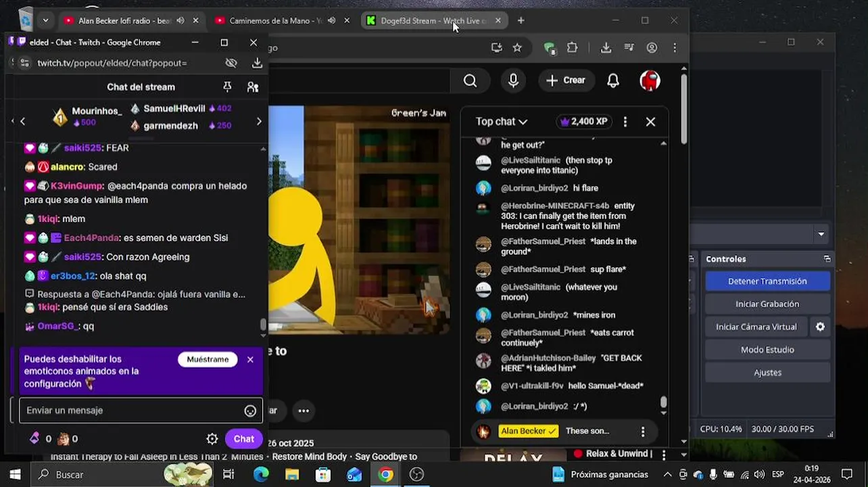Expand the OBS dropdown arrow above Controles
Screen dimensions: 868x487
tap(821, 235)
